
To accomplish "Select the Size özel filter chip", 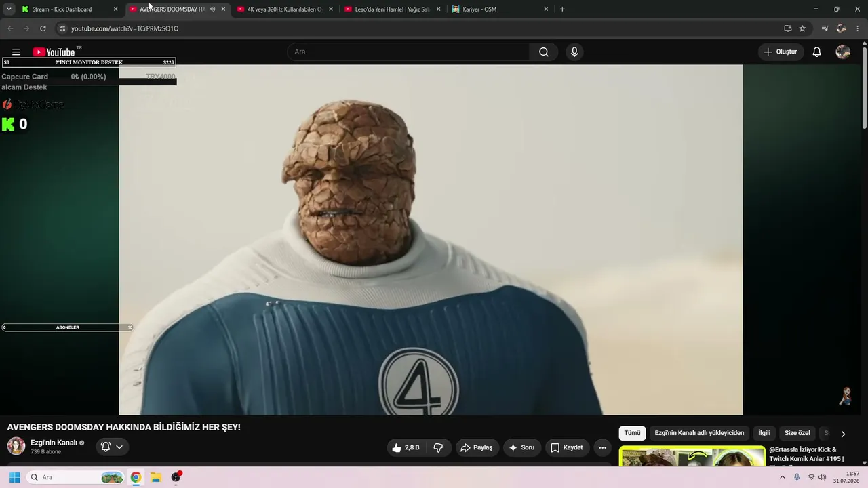I will [797, 433].
